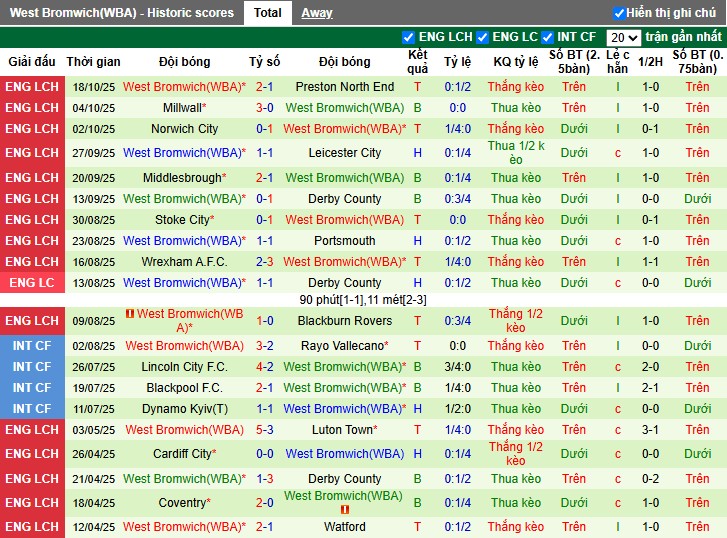Click red card icon on 09/08/25 row
727x538 pixels.
[130, 314]
